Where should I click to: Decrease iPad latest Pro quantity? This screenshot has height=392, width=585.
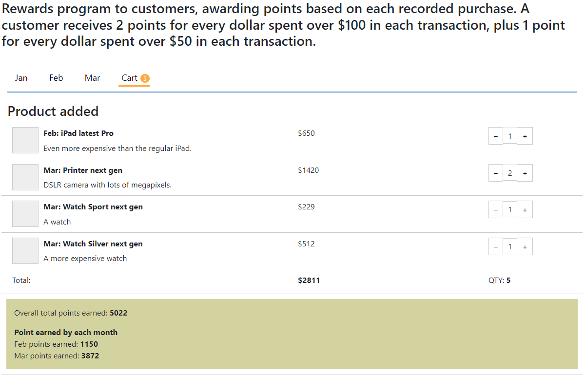[495, 136]
